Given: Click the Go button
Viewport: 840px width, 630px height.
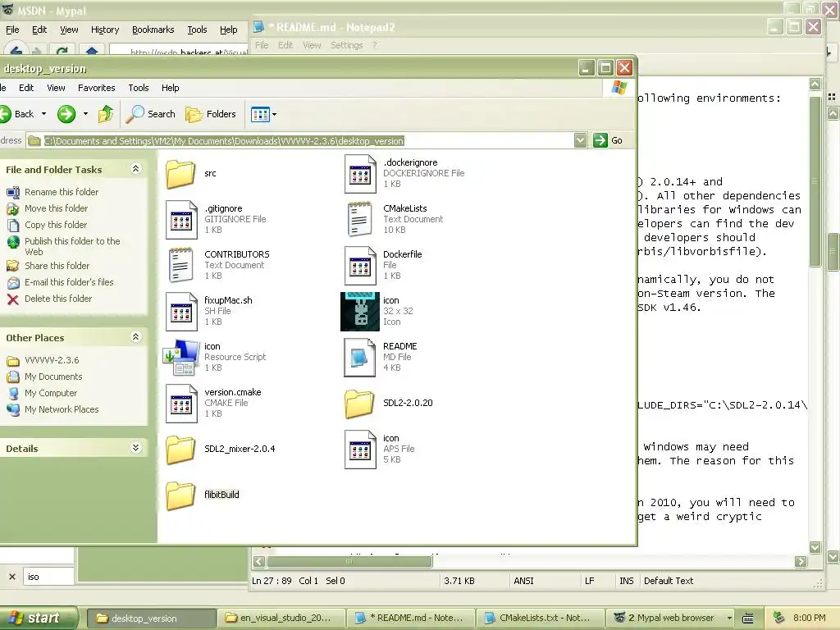Looking at the screenshot, I should 608,140.
